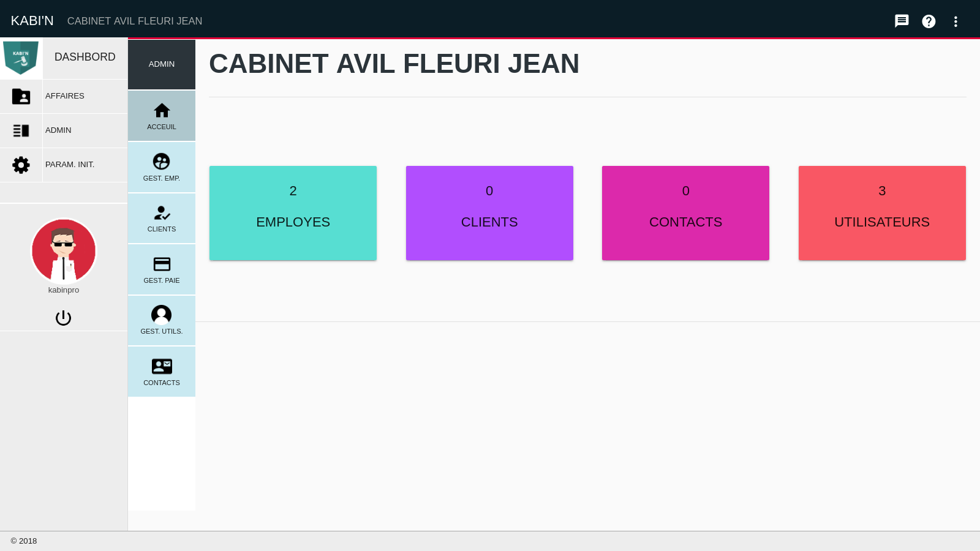980x551 pixels.
Task: Go to Acceuil home icon
Action: 162,116
